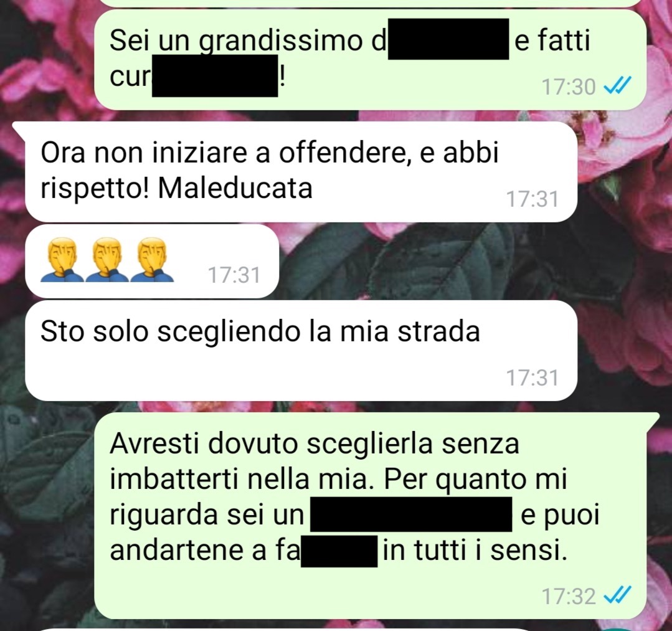Image resolution: width=672 pixels, height=631 pixels.
Task: Tap the word 'Maleducata'
Action: coord(235,188)
